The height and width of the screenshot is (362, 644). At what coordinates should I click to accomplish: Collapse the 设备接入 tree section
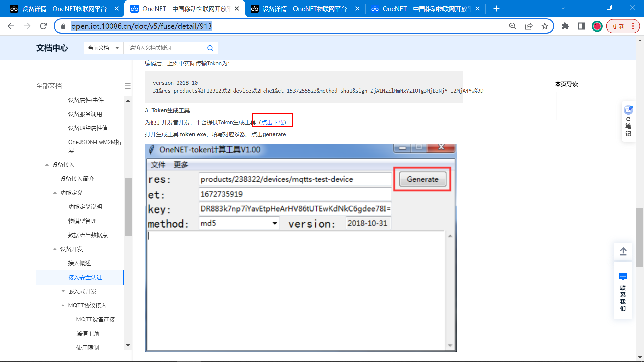(x=47, y=165)
